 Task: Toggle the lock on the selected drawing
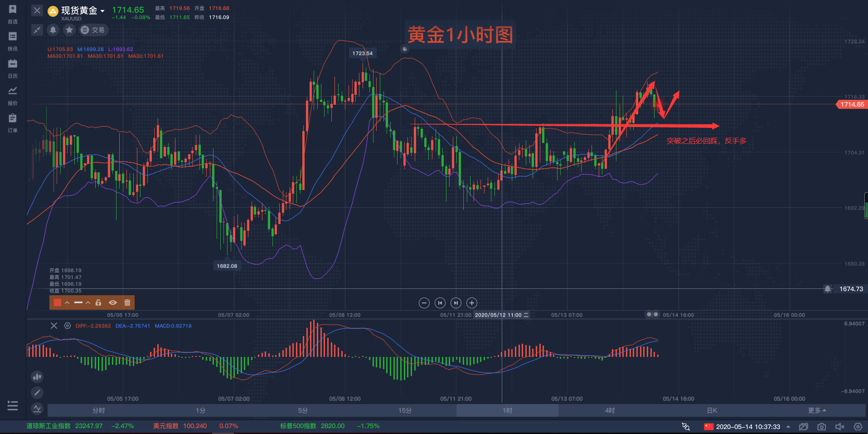(x=98, y=302)
